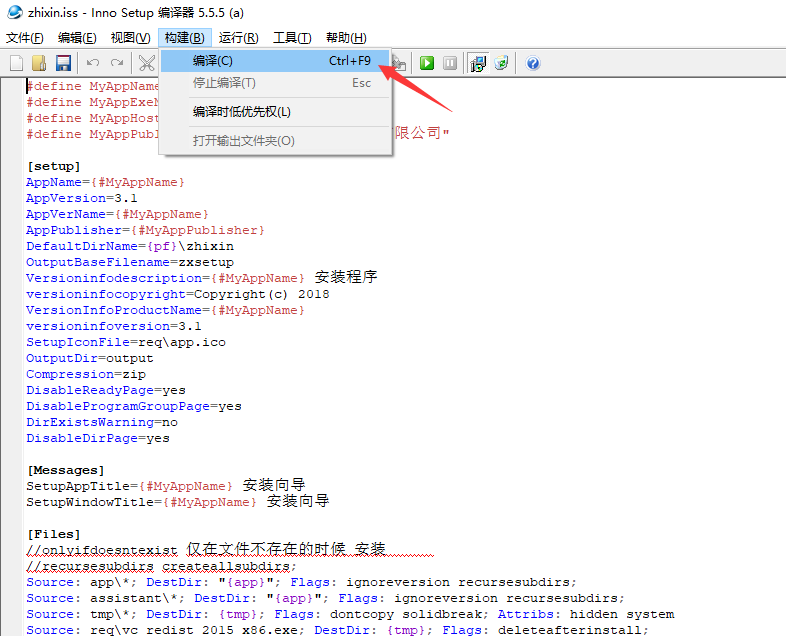Image resolution: width=786 pixels, height=636 pixels.
Task: Click the //onlyifdoesntexist comment line
Action: click(x=230, y=550)
